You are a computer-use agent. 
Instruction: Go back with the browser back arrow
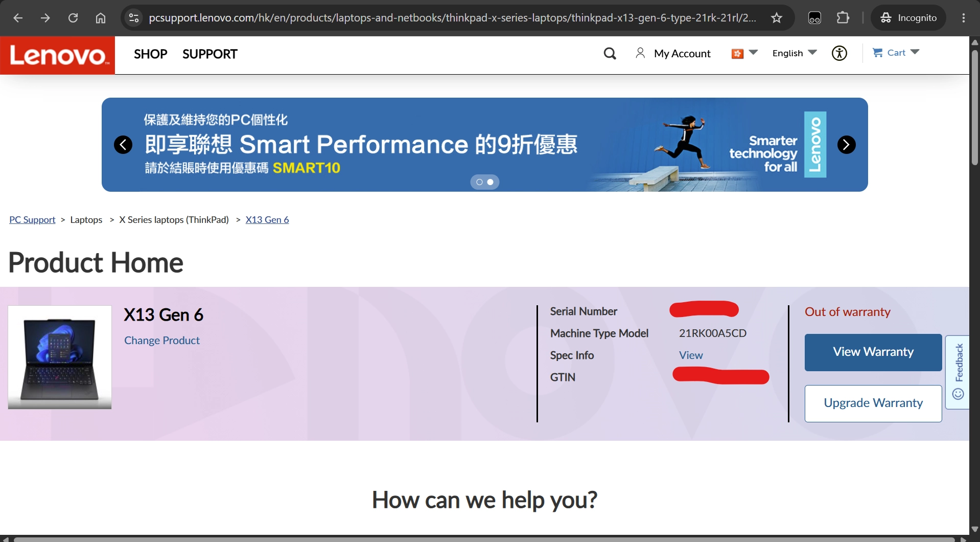click(x=18, y=18)
